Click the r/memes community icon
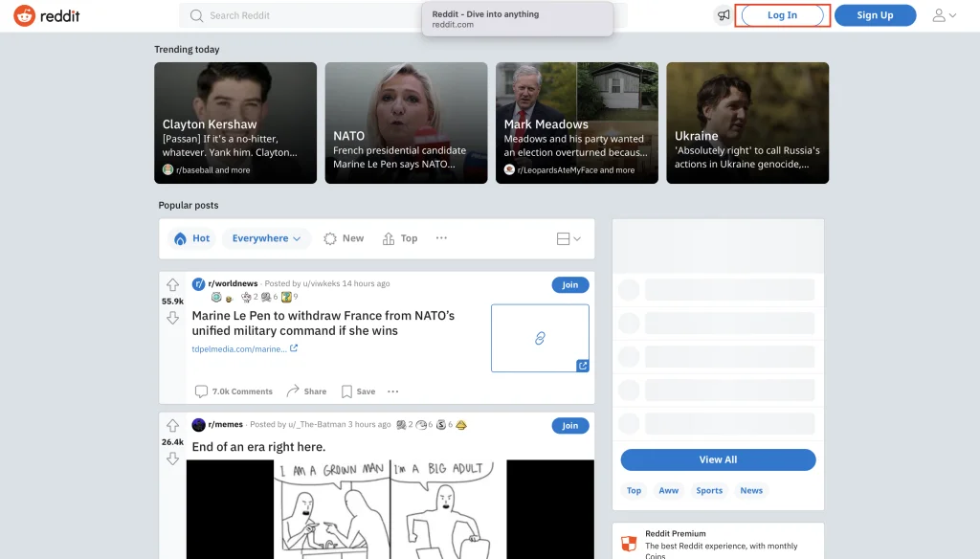 tap(199, 425)
